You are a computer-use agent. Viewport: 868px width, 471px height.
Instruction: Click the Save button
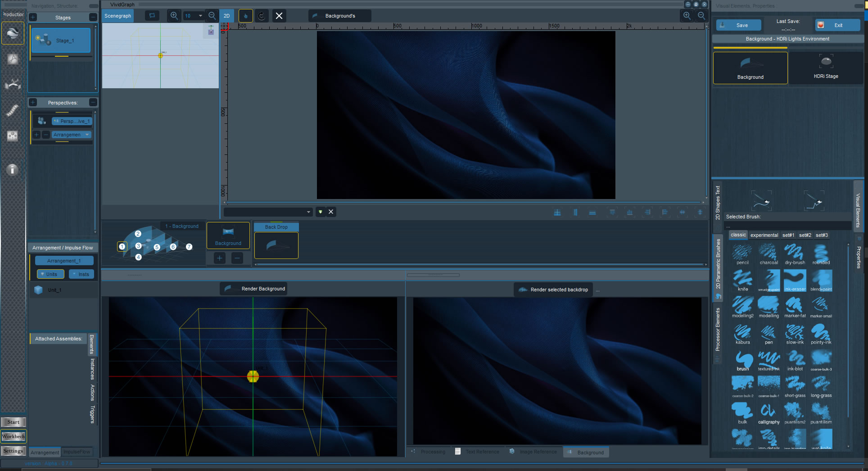click(739, 25)
